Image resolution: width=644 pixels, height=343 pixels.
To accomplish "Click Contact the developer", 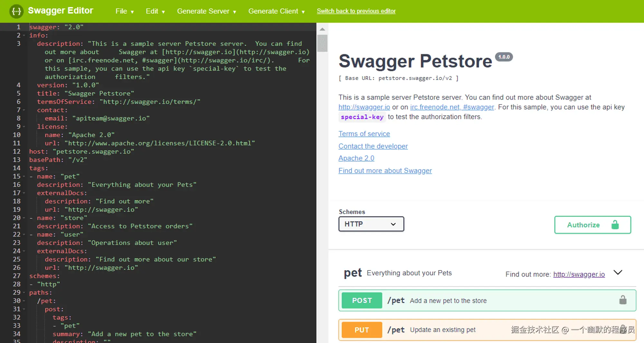I will coord(373,146).
